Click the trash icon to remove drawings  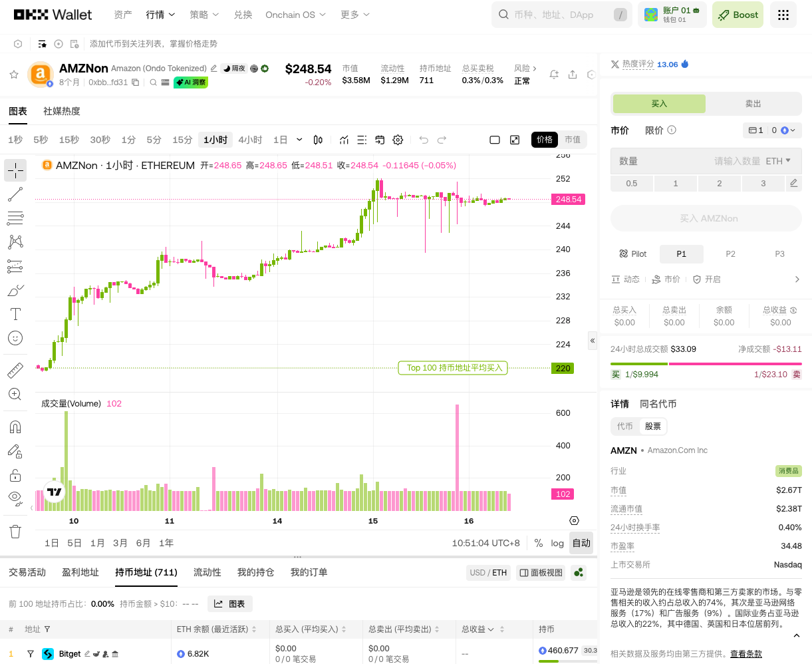15,532
